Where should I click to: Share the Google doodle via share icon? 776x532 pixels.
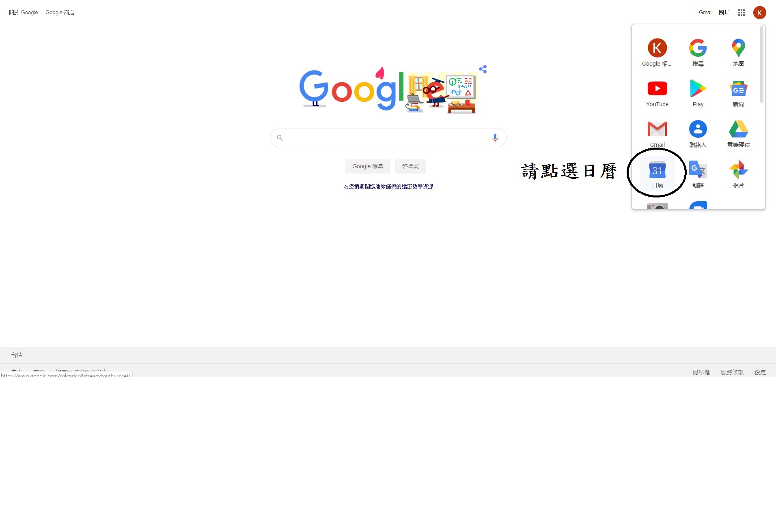point(483,69)
